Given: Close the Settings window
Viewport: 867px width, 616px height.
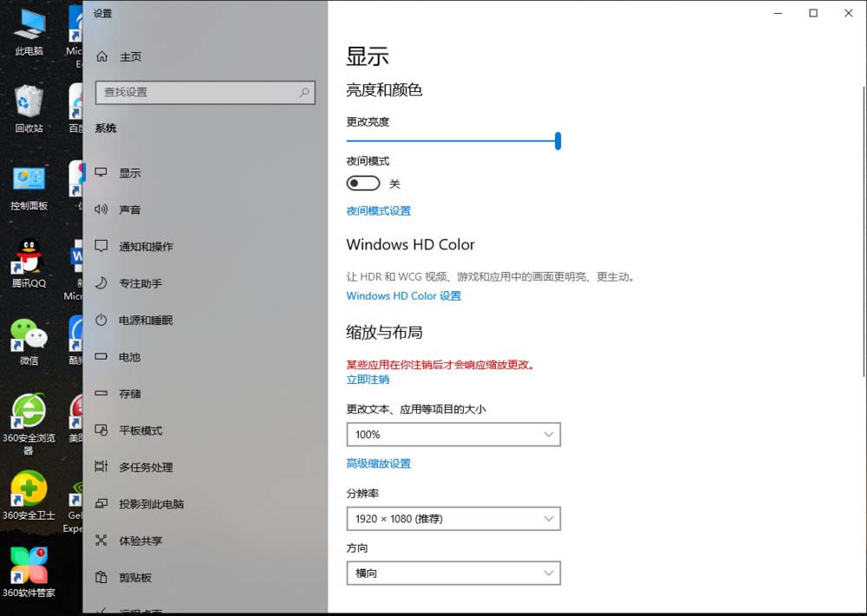Looking at the screenshot, I should pos(848,13).
